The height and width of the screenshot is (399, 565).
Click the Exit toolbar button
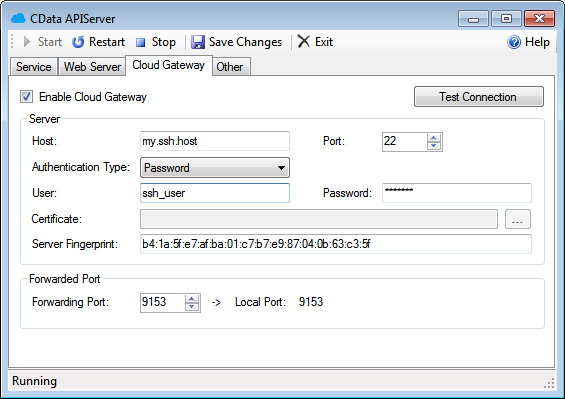[315, 42]
